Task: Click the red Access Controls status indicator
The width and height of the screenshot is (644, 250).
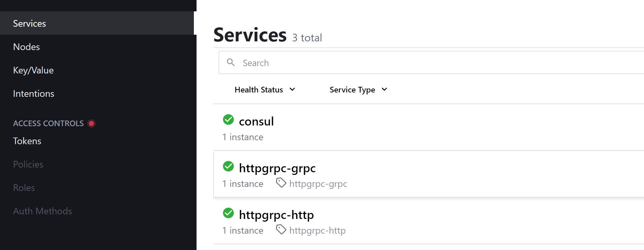Action: (x=91, y=123)
